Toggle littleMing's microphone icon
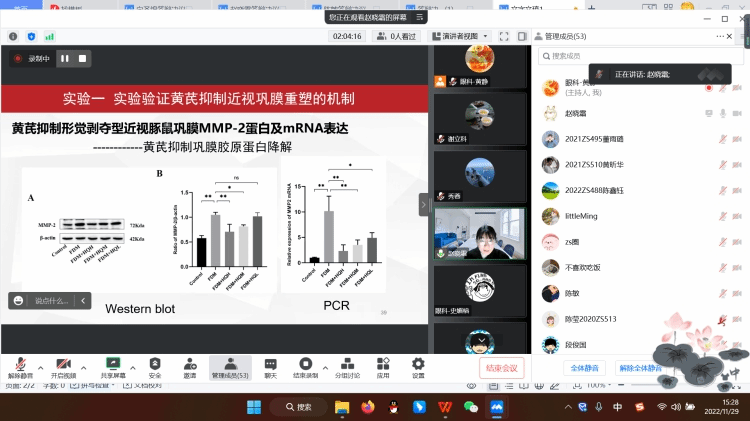The image size is (750, 421). 723,216
